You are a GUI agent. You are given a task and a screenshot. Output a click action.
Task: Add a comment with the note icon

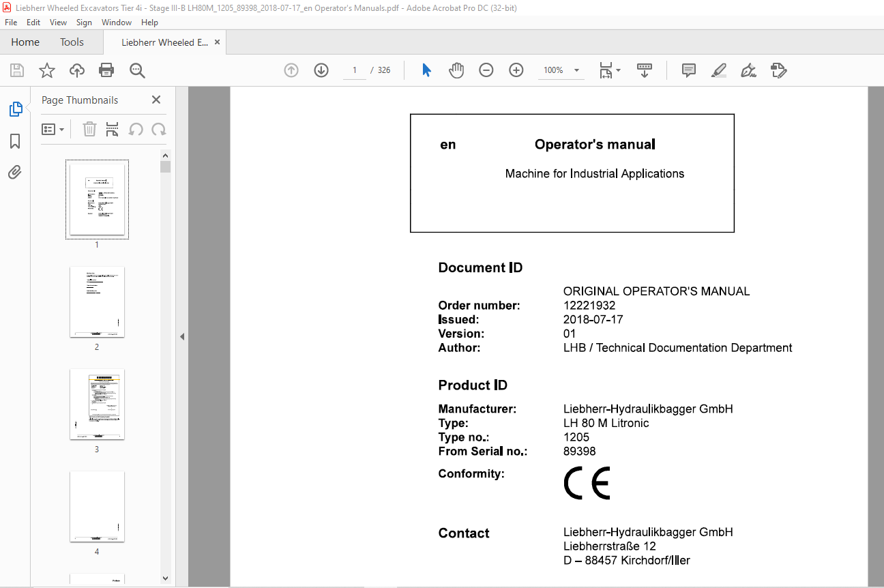point(689,70)
